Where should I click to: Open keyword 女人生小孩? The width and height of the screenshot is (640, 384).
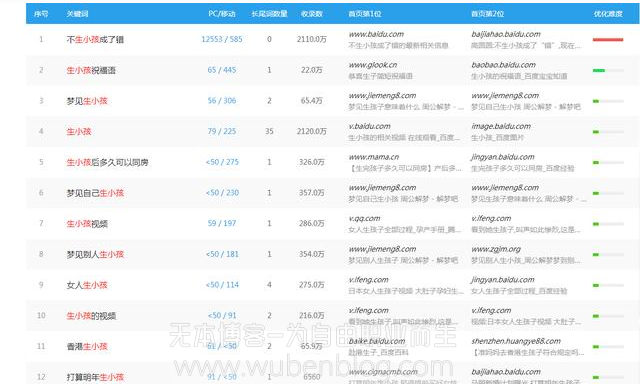(87, 285)
